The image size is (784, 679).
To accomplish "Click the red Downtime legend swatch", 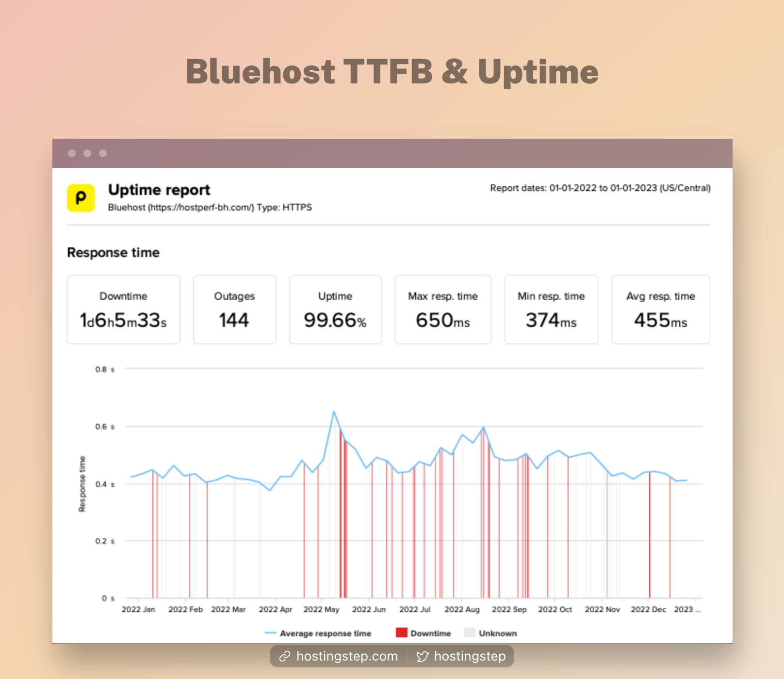I will coord(402,632).
